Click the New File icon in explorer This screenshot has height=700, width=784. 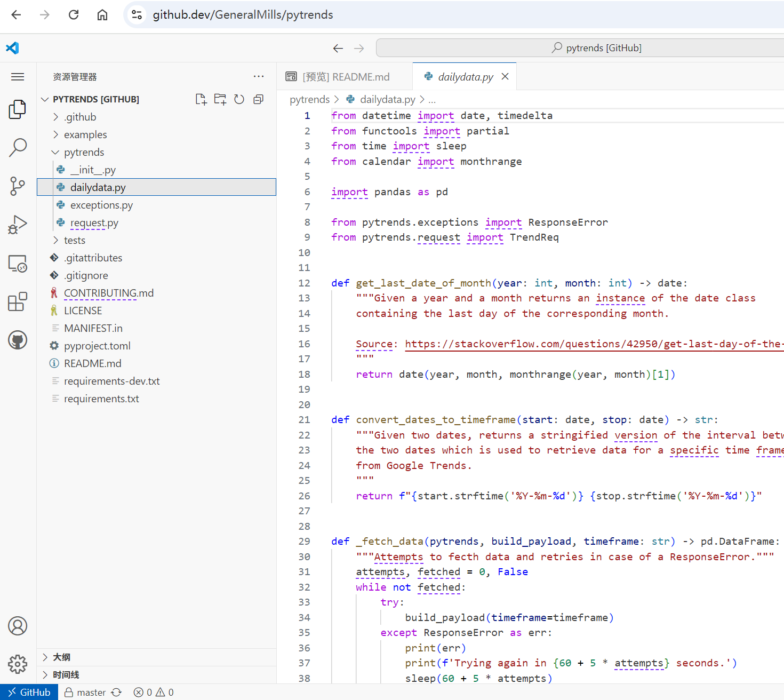click(x=201, y=99)
